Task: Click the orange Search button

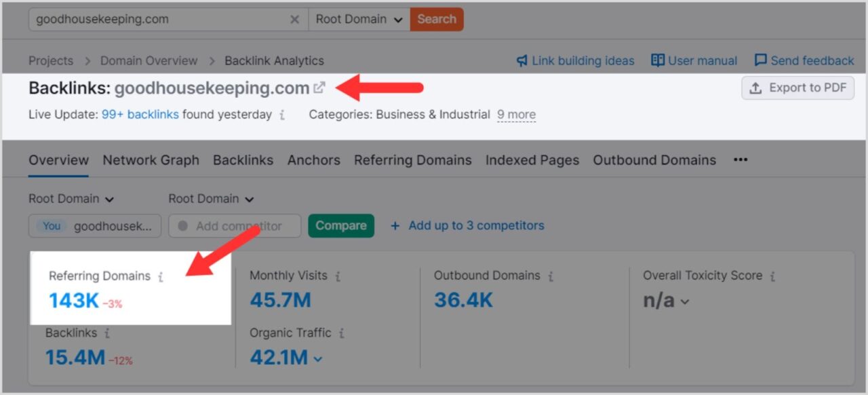Action: coord(436,19)
